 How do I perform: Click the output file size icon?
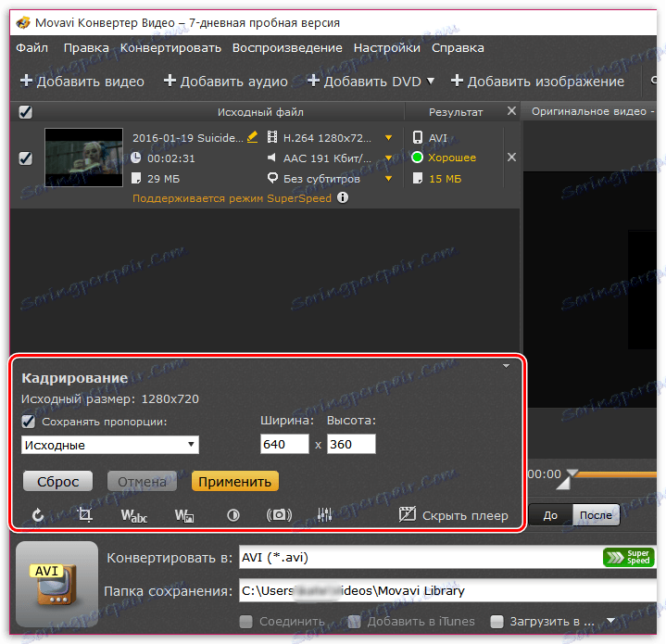point(418,178)
